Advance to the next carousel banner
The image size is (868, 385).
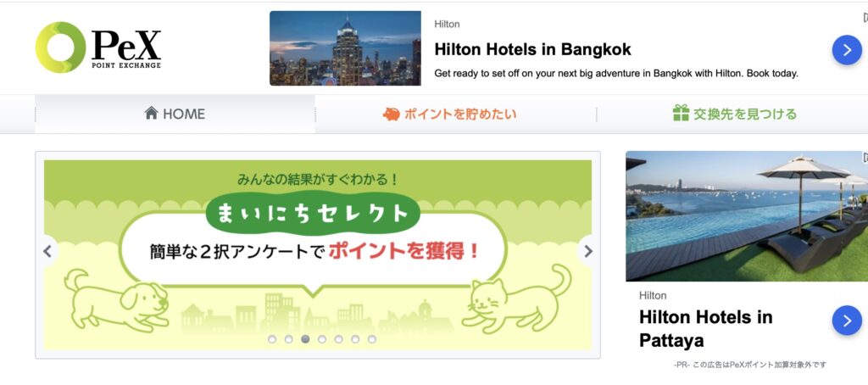[588, 252]
